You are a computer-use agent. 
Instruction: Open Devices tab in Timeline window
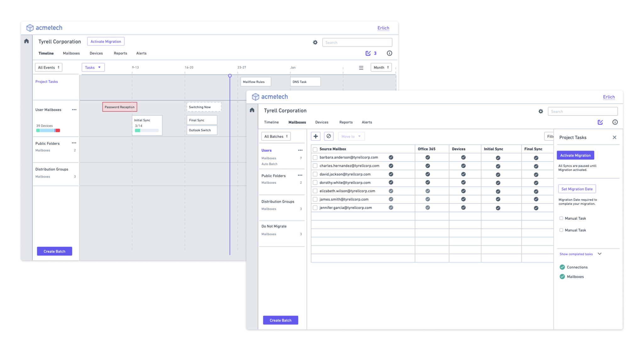(96, 53)
